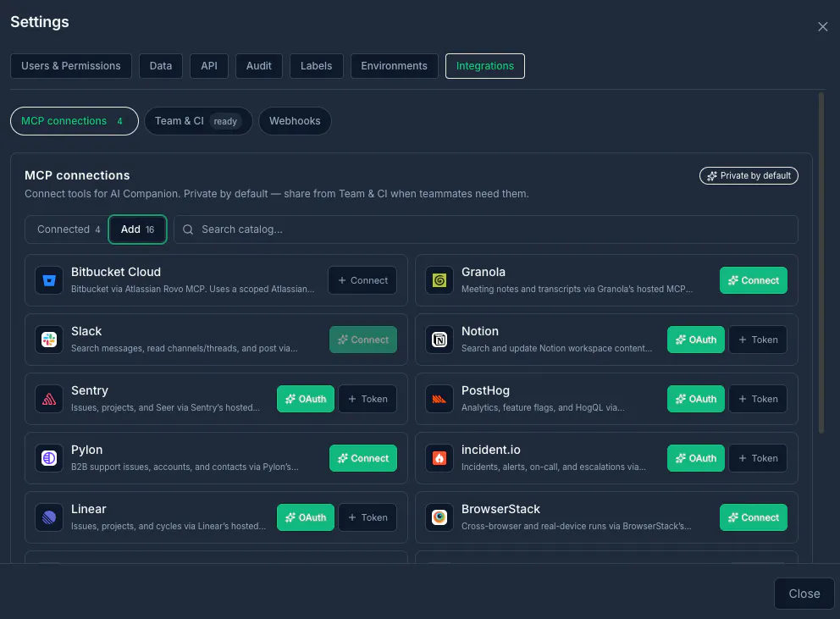
Task: Go to the Audit tab
Action: point(259,66)
